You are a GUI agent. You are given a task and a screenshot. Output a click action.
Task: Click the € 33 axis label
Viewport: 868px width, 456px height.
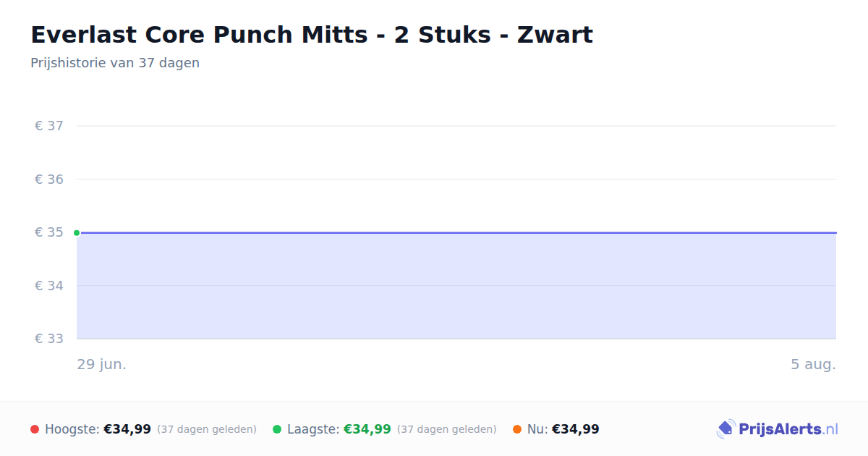49,338
